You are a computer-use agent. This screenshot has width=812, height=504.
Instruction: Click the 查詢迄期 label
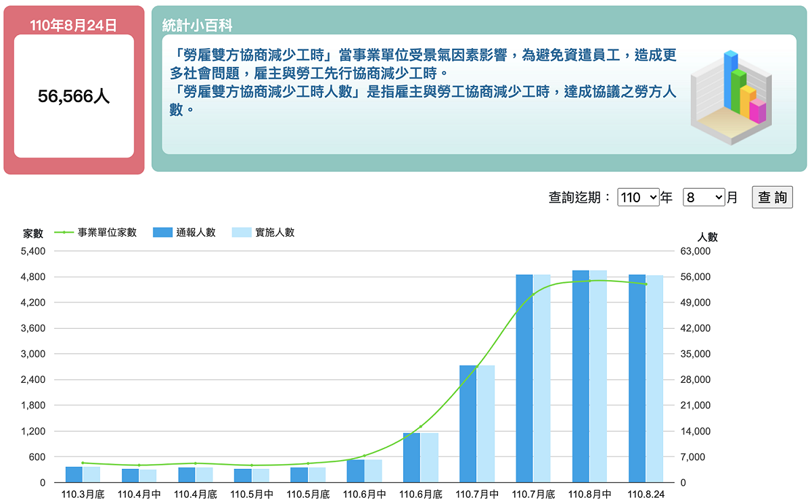coord(580,198)
